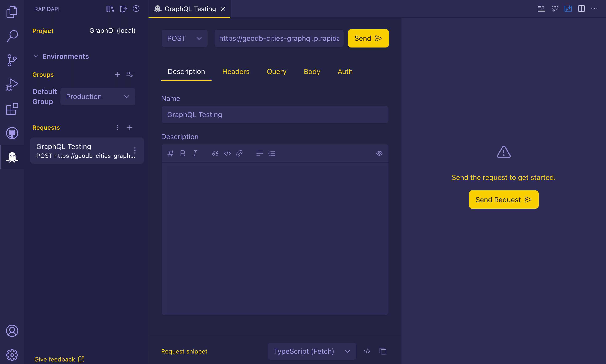The height and width of the screenshot is (364, 606).
Task: Open environment groups settings sliders icon
Action: pyautogui.click(x=130, y=74)
